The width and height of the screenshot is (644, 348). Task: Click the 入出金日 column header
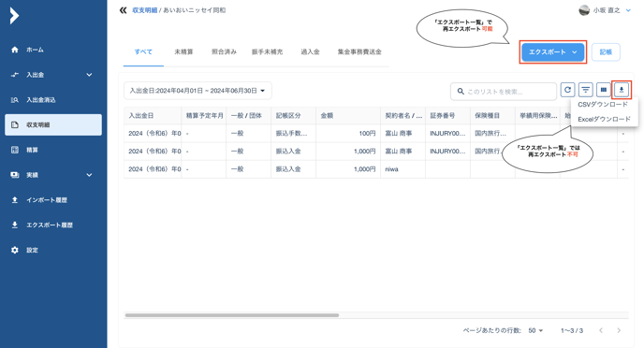[x=153, y=116]
